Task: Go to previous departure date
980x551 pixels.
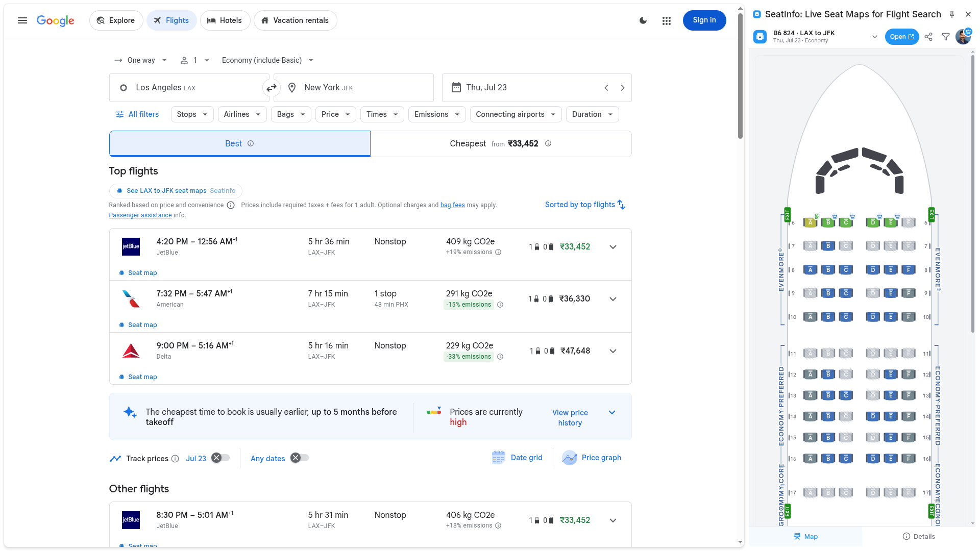Action: click(606, 88)
